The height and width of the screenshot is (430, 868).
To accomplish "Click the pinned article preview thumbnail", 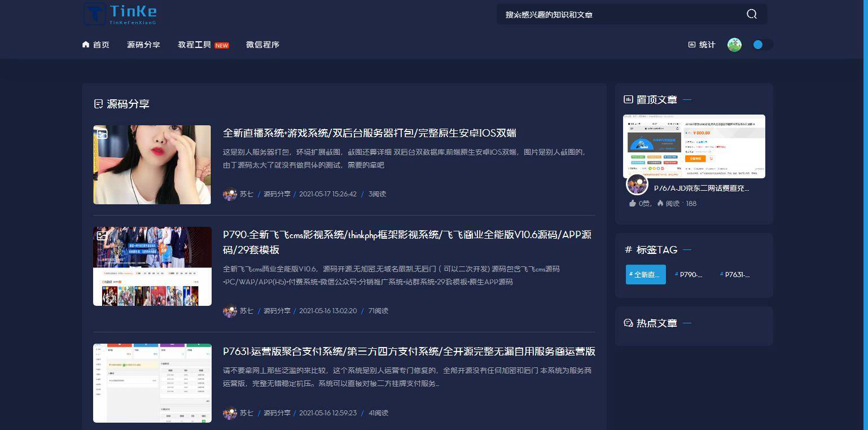I will click(694, 146).
